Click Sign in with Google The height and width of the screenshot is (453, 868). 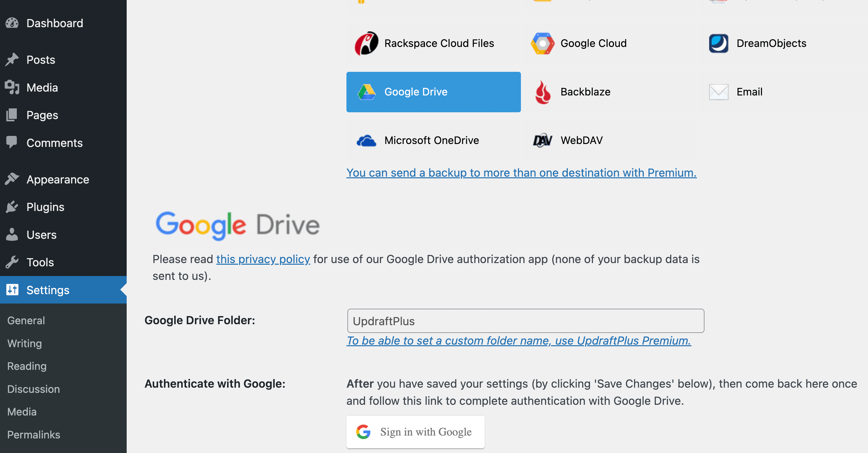(415, 432)
